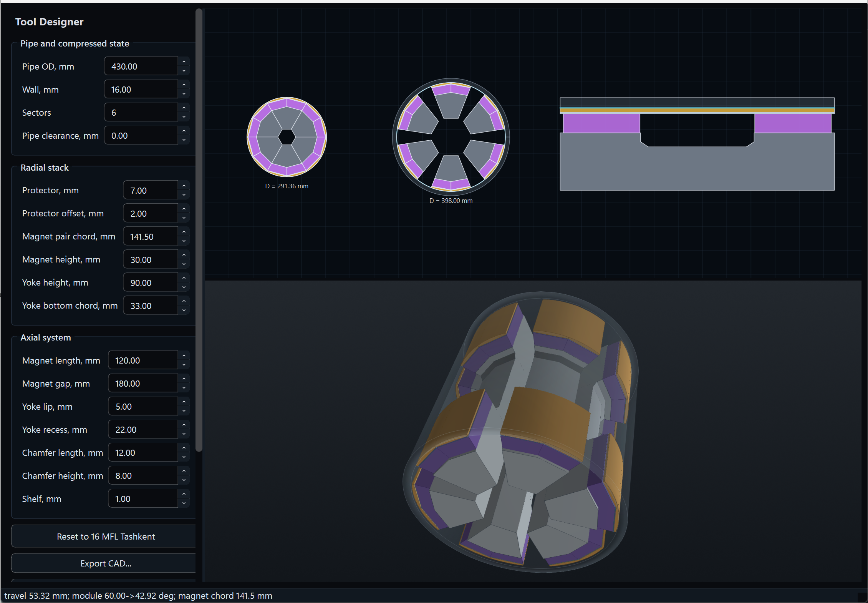The height and width of the screenshot is (603, 868).
Task: Increase Yoke height with up arrow
Action: click(184, 278)
